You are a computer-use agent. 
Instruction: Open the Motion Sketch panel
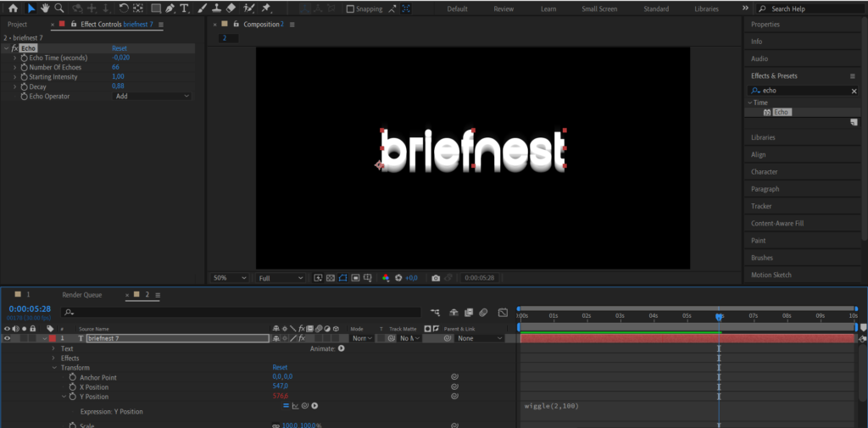click(771, 275)
